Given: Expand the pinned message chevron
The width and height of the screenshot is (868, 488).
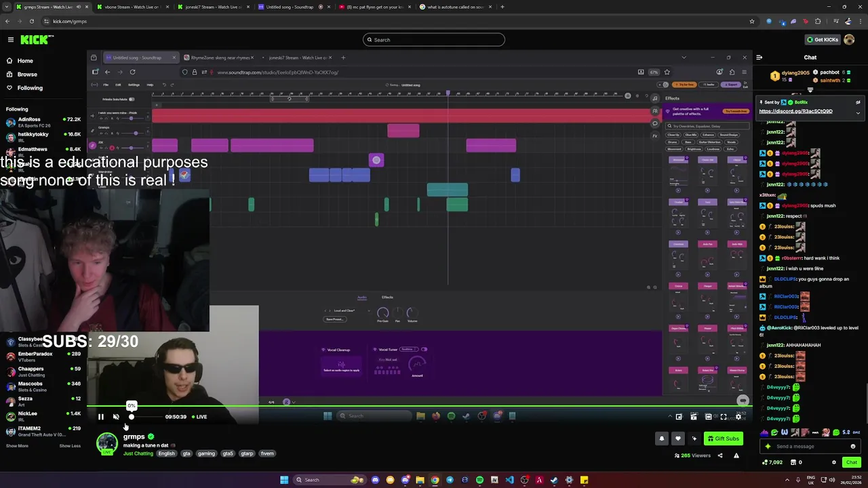Looking at the screenshot, I should (858, 113).
